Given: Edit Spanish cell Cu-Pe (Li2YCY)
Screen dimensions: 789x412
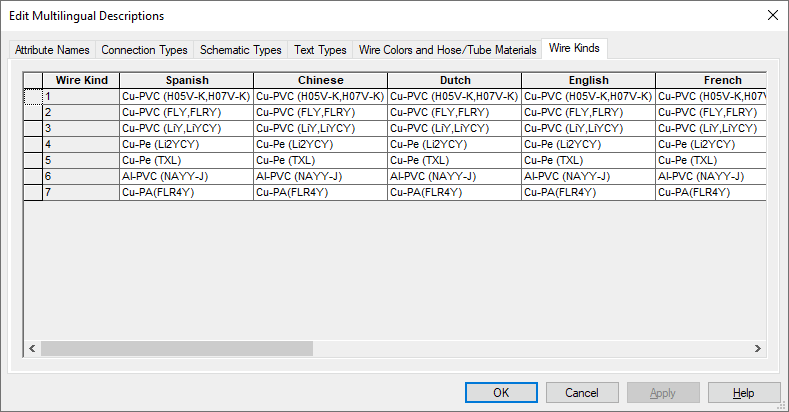Looking at the screenshot, I should (187, 144).
